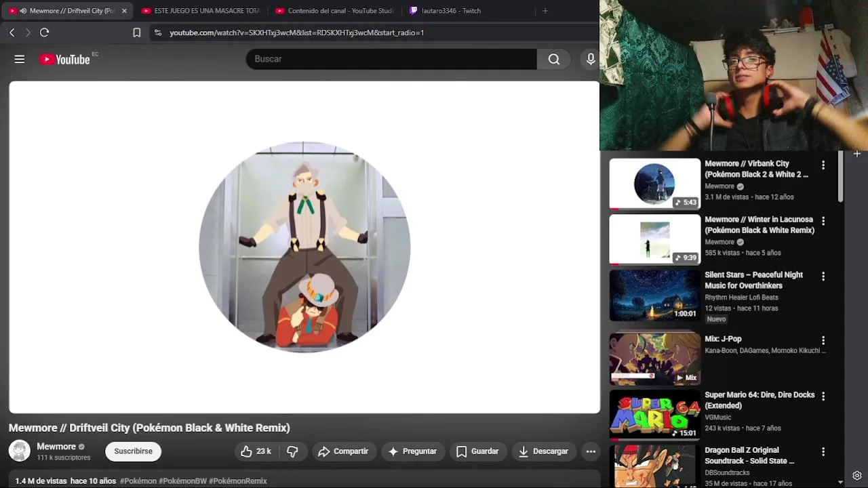Open Virbank City video thumbnail

click(655, 184)
